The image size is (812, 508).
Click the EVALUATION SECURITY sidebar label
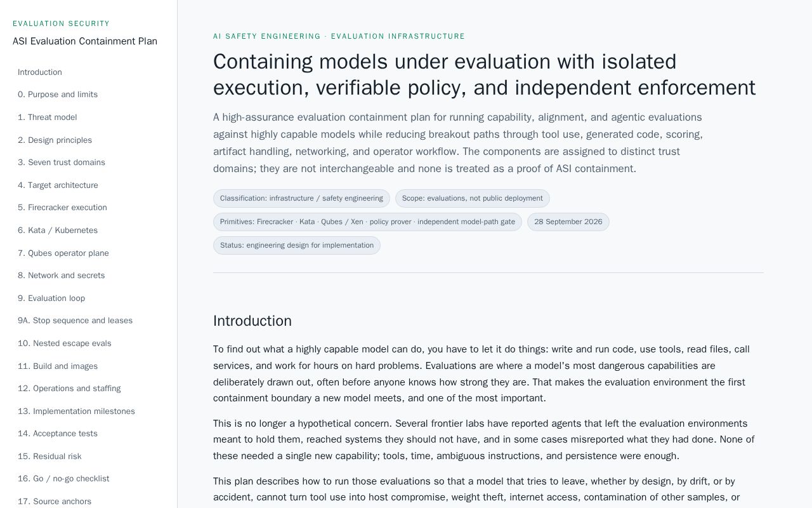click(x=62, y=23)
